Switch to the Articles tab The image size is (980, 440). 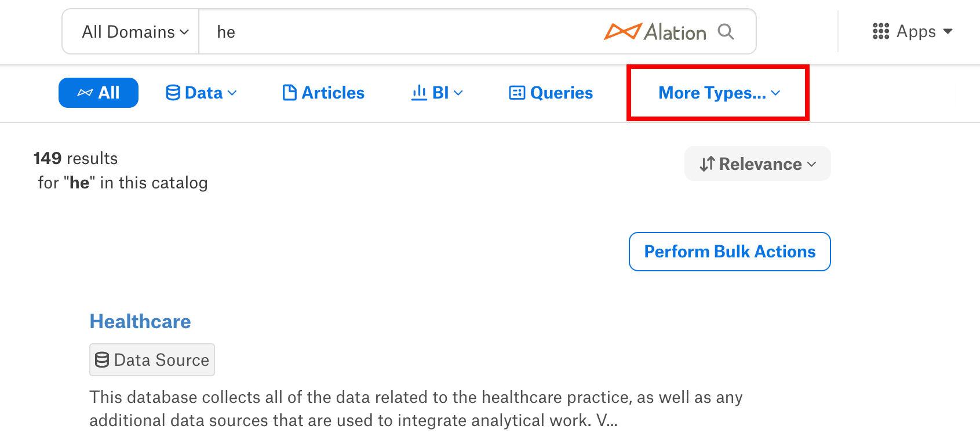coord(323,93)
